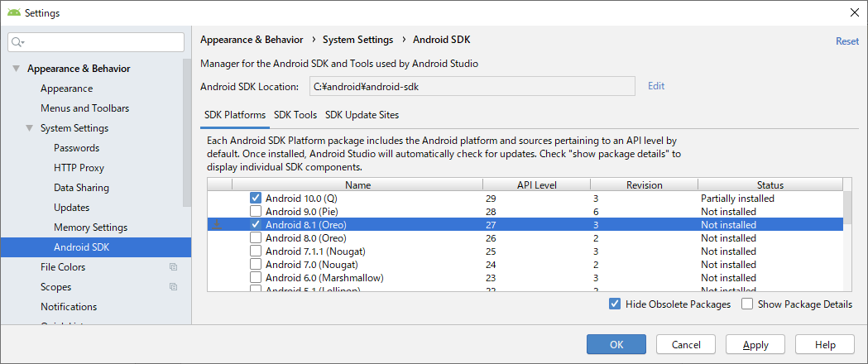Switch to the SDK Tools tab
This screenshot has height=364, width=868.
(x=295, y=115)
